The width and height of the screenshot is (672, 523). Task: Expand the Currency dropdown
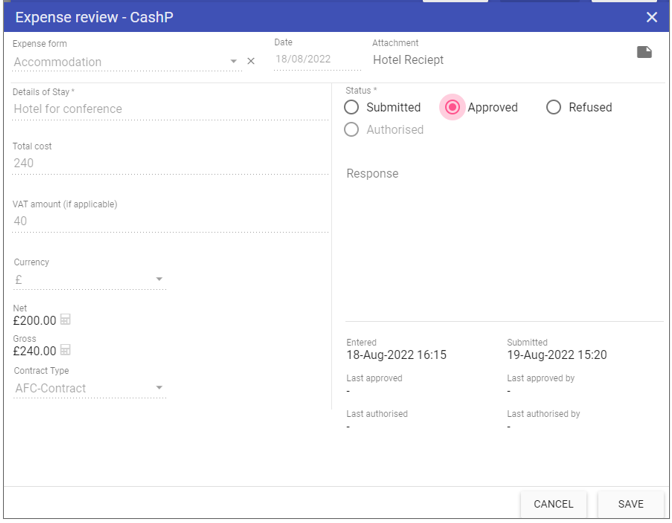pyautogui.click(x=159, y=280)
